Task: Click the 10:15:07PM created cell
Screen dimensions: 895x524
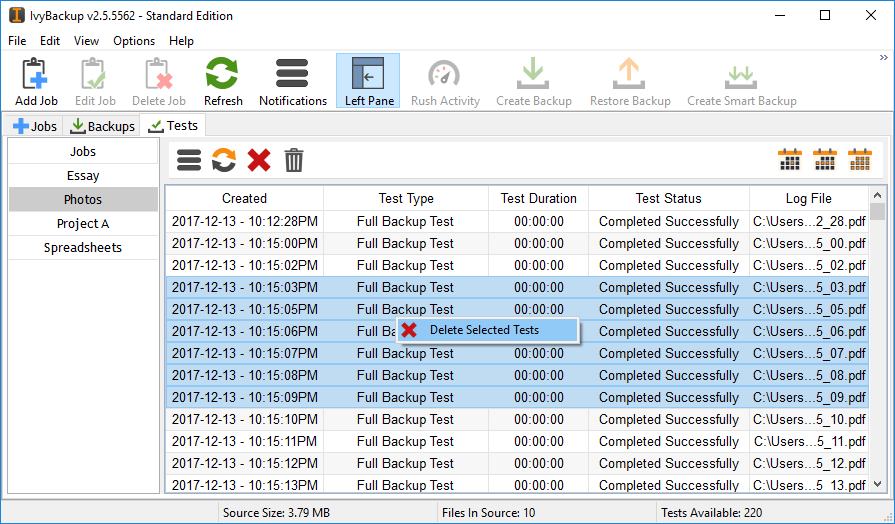Action: click(x=244, y=353)
